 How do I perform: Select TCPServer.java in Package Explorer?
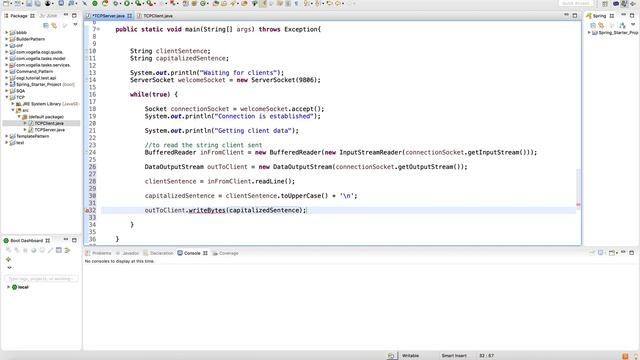(49, 130)
